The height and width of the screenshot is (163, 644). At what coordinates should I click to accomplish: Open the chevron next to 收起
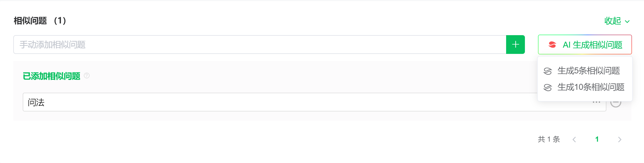[x=626, y=22]
